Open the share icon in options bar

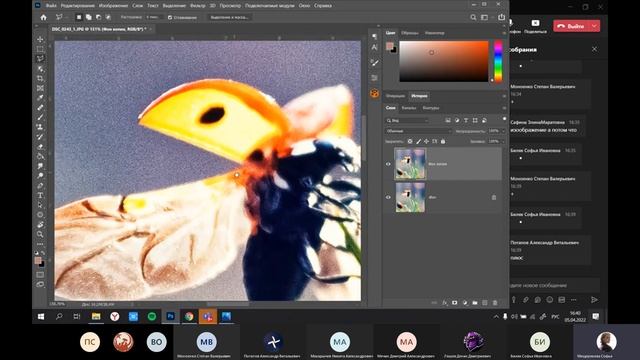pos(502,17)
